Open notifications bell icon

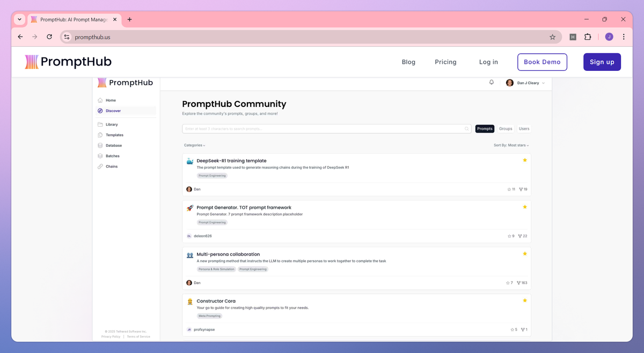coord(492,82)
